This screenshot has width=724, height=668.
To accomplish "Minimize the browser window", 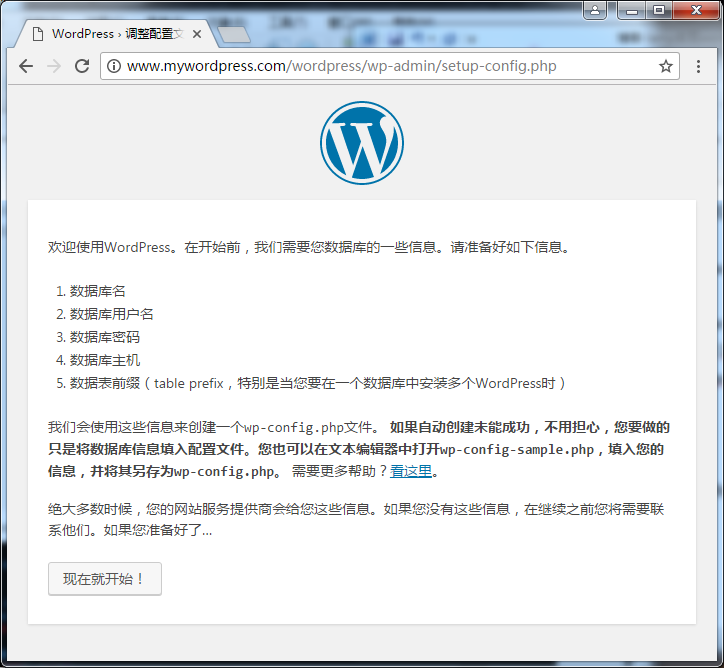I will 632,10.
